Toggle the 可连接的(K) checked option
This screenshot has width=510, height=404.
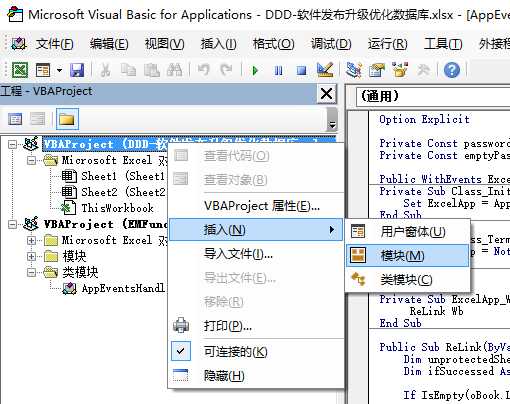click(x=256, y=351)
